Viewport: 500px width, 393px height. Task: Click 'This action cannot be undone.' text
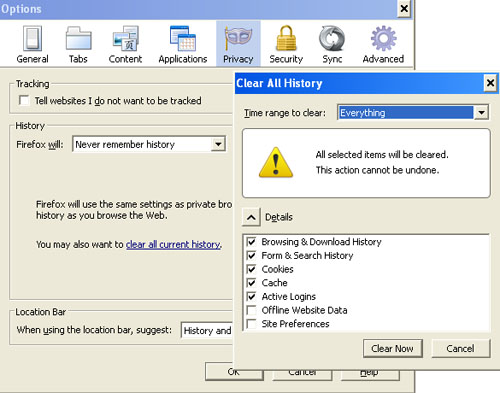(377, 170)
